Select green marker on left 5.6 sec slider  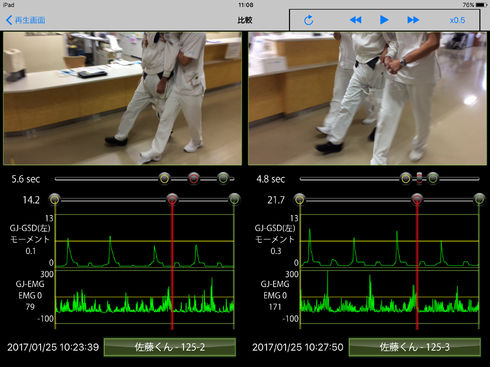[223, 179]
